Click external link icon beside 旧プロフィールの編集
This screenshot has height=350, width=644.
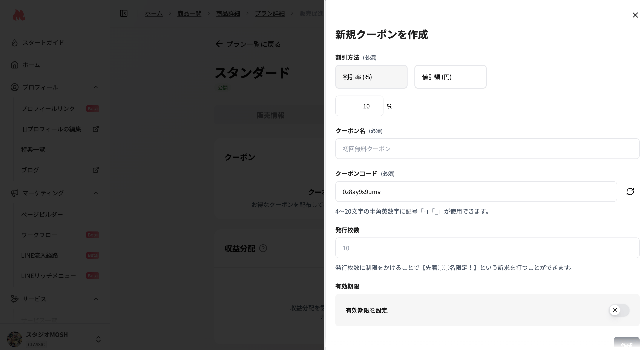(96, 129)
